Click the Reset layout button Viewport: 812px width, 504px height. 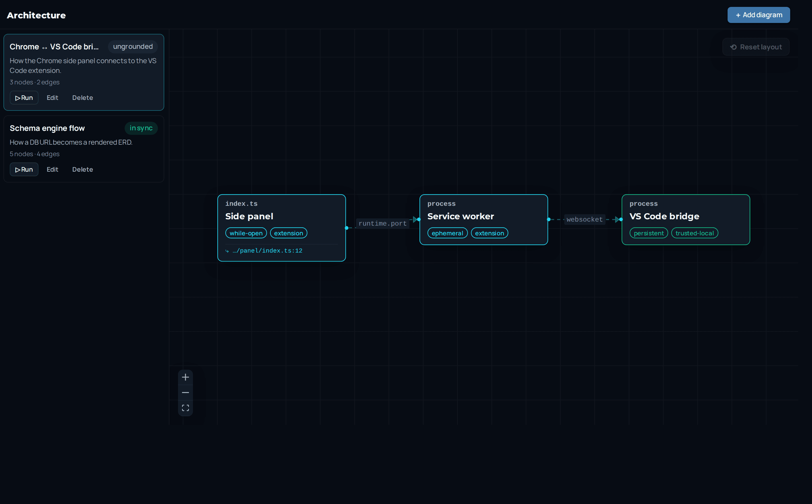pyautogui.click(x=756, y=47)
